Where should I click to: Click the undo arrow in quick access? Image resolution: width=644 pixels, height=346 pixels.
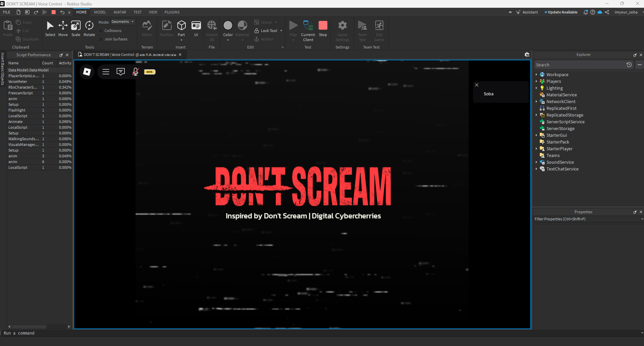62,12
